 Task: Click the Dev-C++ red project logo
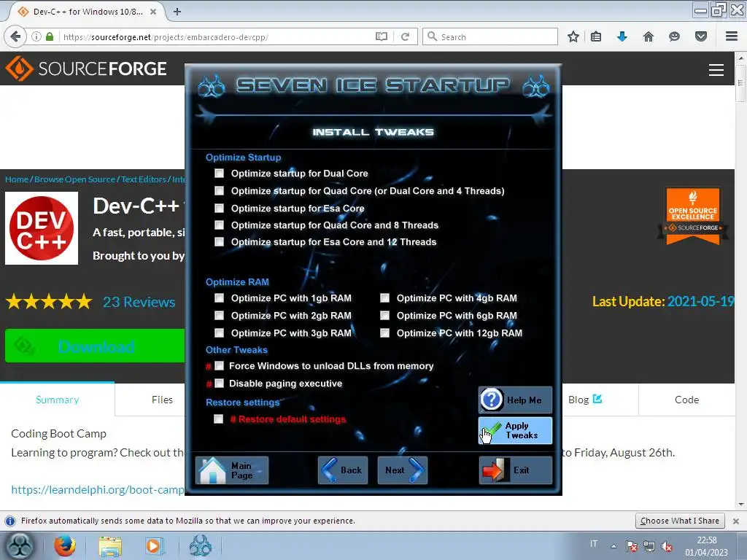pyautogui.click(x=42, y=228)
